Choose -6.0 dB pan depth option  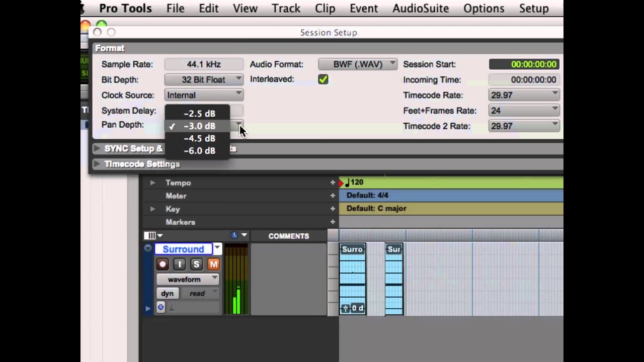point(197,151)
